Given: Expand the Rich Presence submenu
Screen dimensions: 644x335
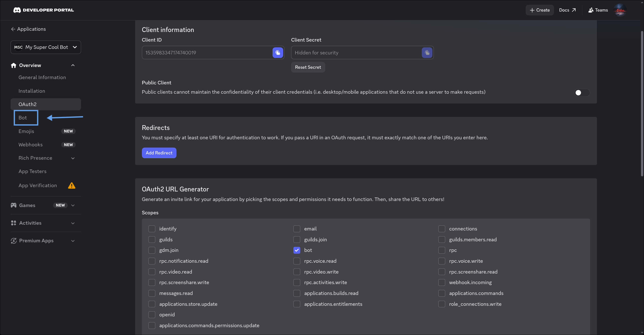Looking at the screenshot, I should coord(73,158).
